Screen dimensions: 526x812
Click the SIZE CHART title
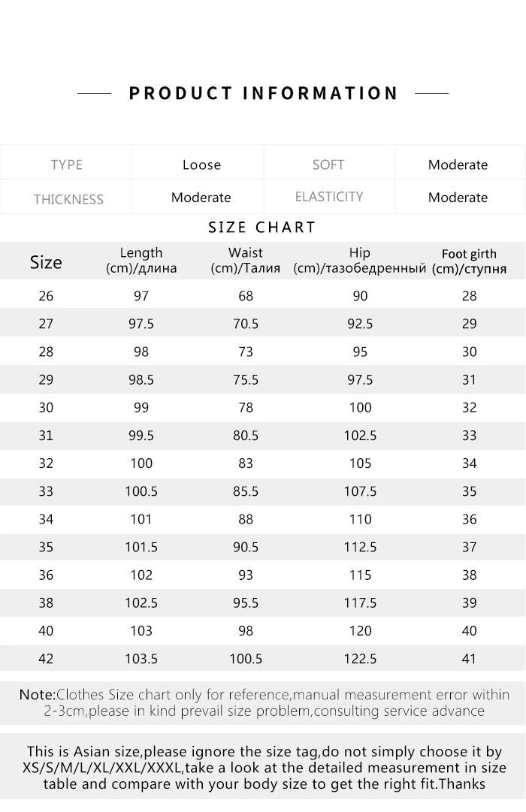click(262, 228)
